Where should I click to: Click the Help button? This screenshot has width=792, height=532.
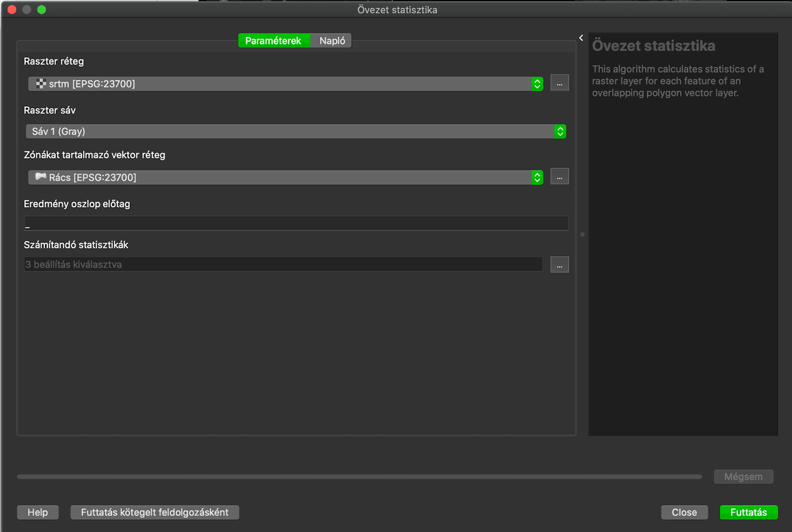click(x=38, y=512)
